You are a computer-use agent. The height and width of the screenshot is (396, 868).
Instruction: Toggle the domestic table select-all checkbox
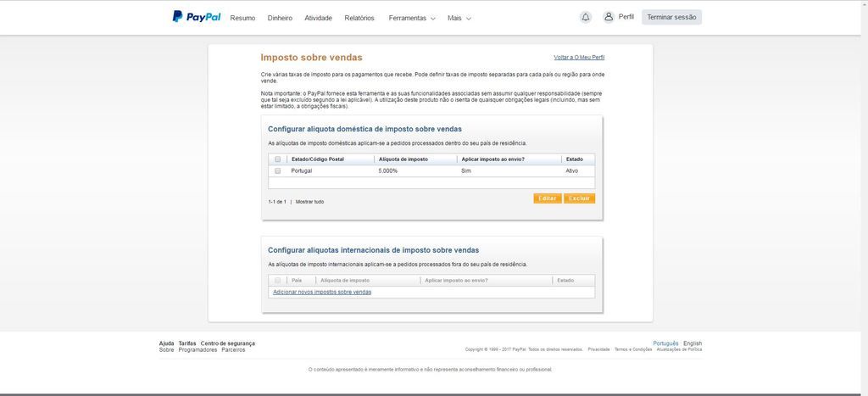pyautogui.click(x=277, y=159)
